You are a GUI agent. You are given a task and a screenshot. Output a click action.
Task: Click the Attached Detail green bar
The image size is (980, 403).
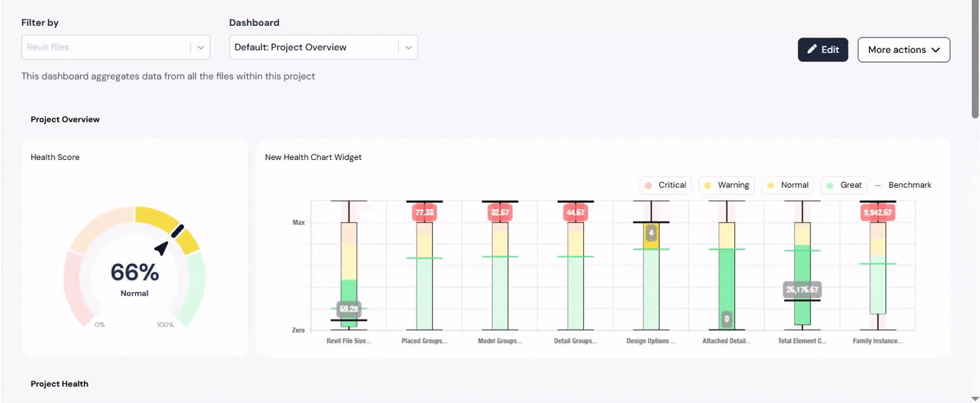pos(726,286)
